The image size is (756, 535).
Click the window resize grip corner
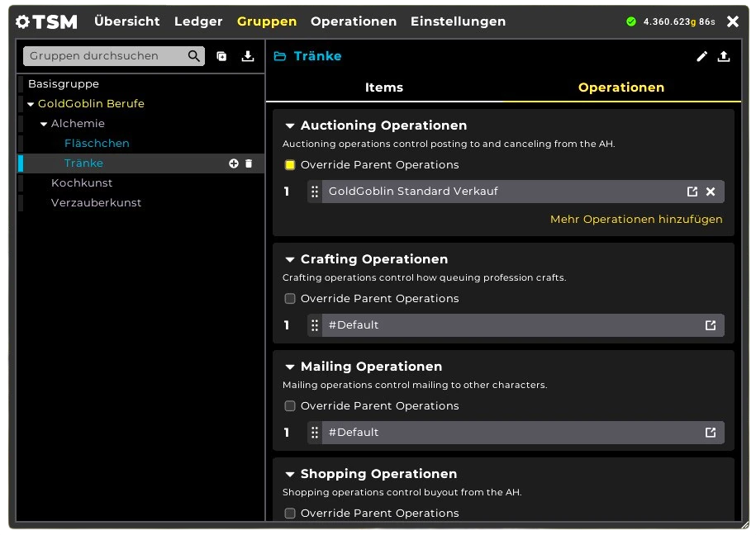pos(747,526)
